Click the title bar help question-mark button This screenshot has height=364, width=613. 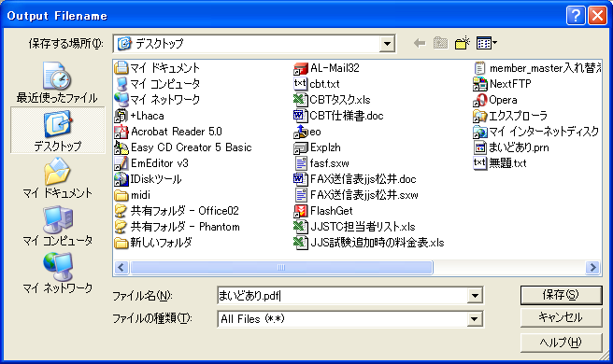576,16
